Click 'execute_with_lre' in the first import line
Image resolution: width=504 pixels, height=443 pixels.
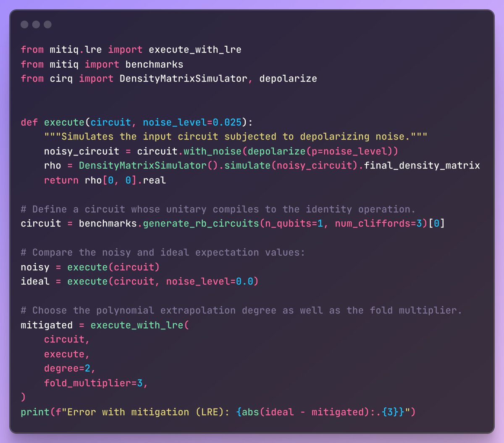(x=195, y=50)
